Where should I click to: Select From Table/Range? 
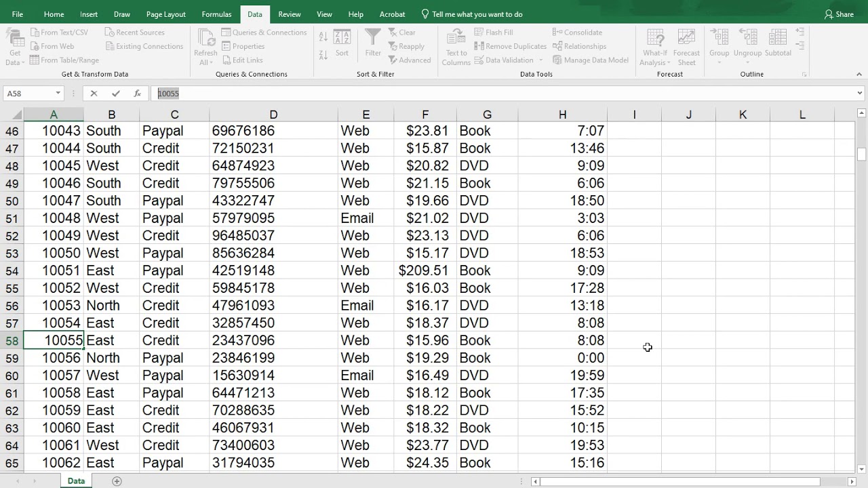click(x=64, y=60)
